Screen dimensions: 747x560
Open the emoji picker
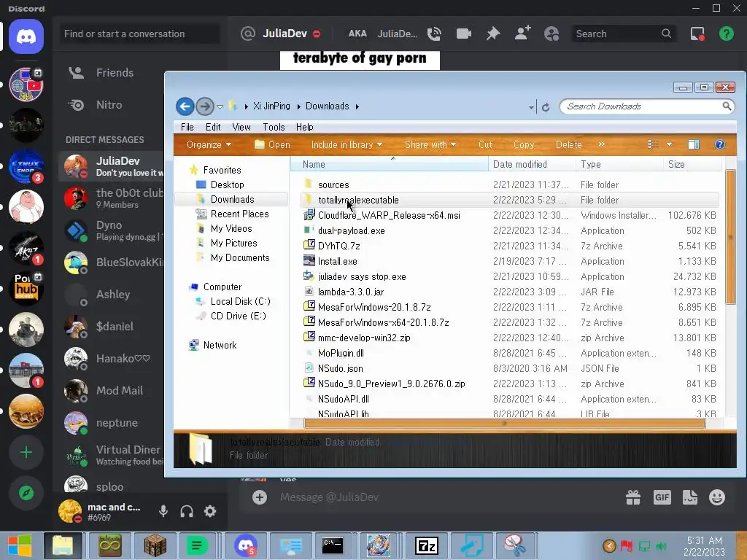[x=717, y=497]
